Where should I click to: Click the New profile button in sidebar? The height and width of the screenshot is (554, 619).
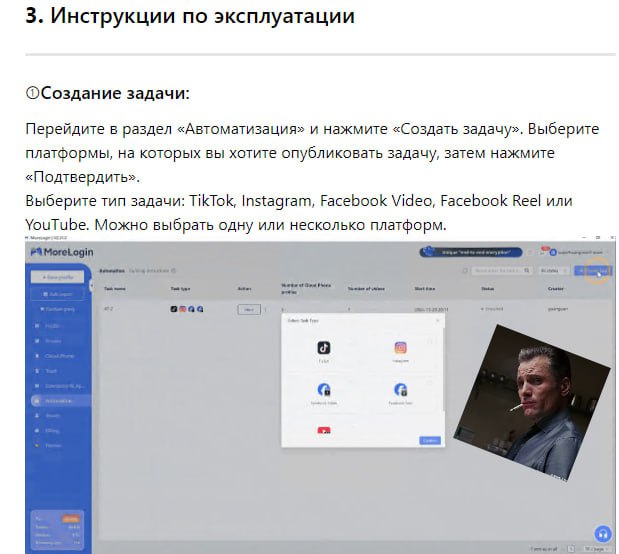(60, 275)
